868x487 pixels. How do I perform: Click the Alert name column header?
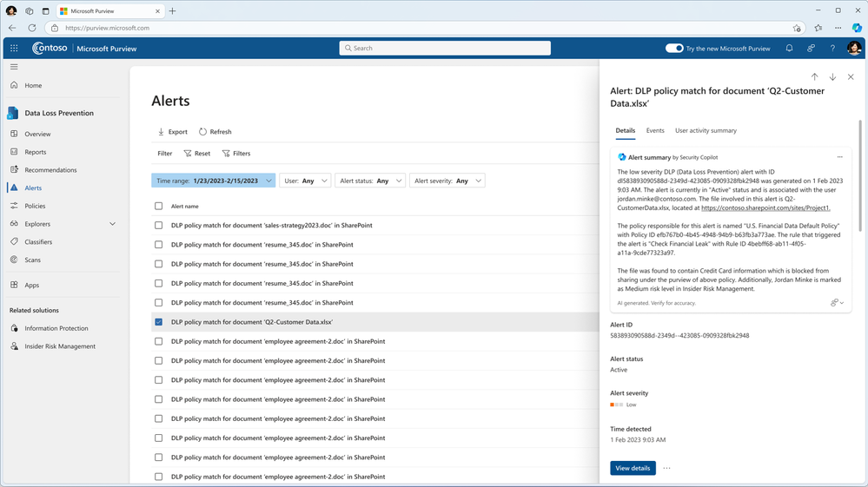[x=184, y=207]
